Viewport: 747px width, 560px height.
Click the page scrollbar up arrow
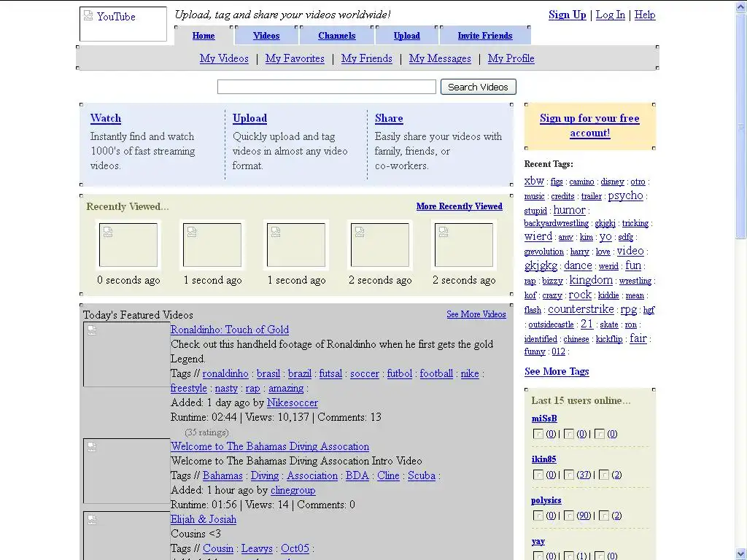pos(741,6)
